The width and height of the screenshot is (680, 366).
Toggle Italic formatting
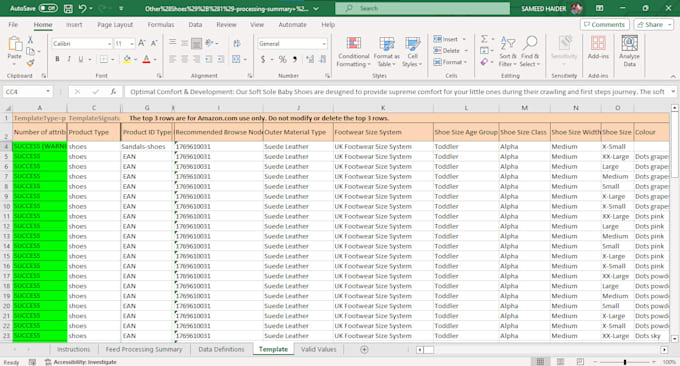(69, 59)
